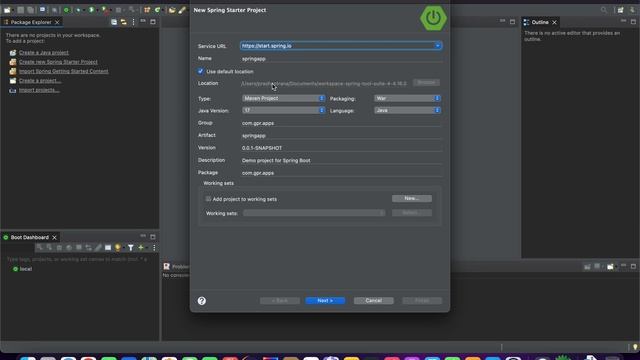Toggle Link with Editor in Package Explorer
This screenshot has height=360, width=640.
click(123, 22)
